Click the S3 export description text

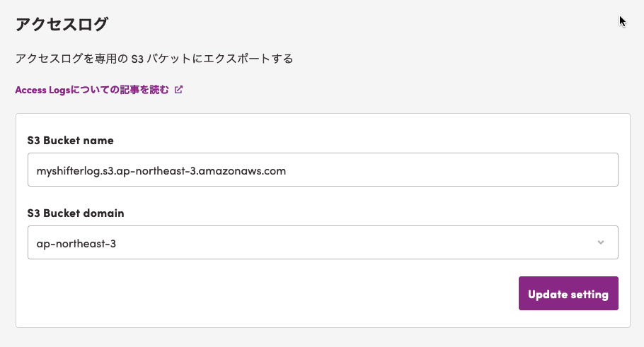154,59
